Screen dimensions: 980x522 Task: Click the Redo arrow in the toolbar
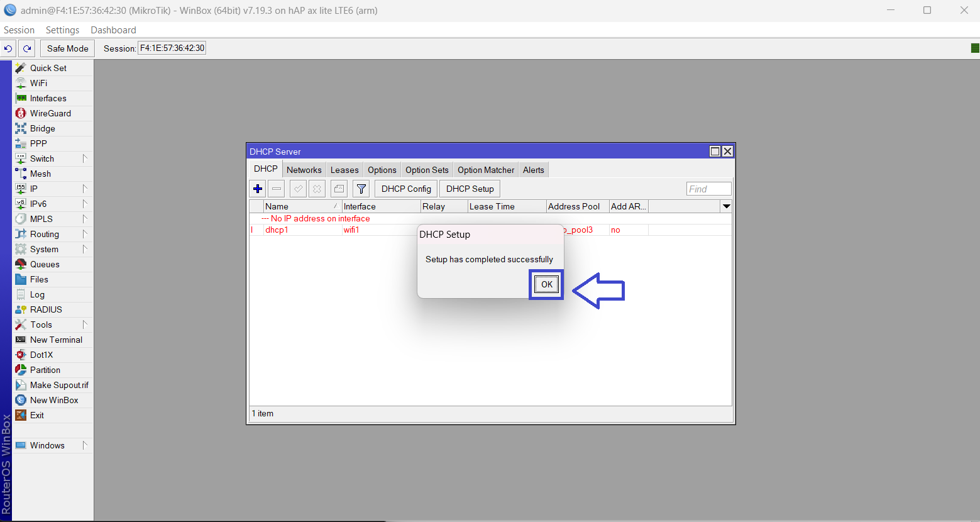pos(27,48)
